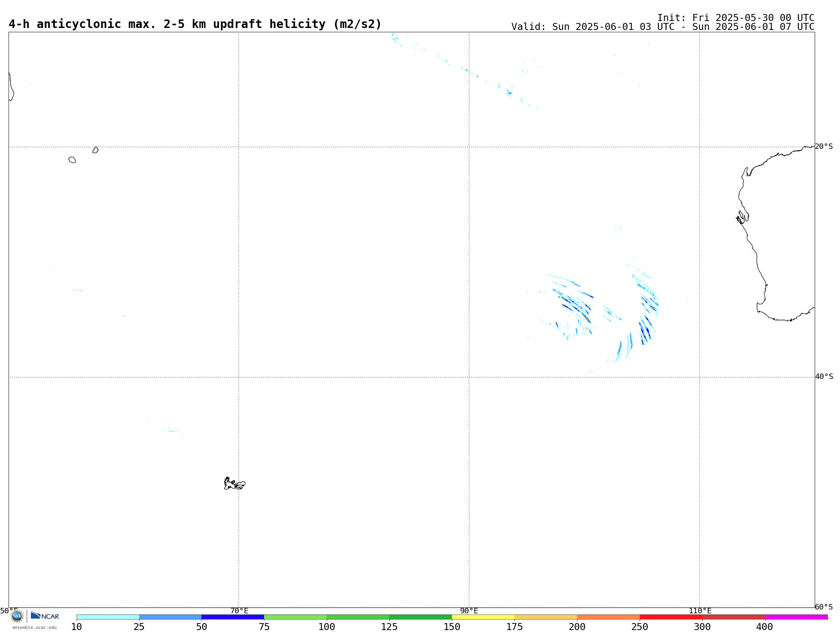The height and width of the screenshot is (632, 840).
Task: Click the bright red 250-300 color swatch
Action: tap(671, 617)
